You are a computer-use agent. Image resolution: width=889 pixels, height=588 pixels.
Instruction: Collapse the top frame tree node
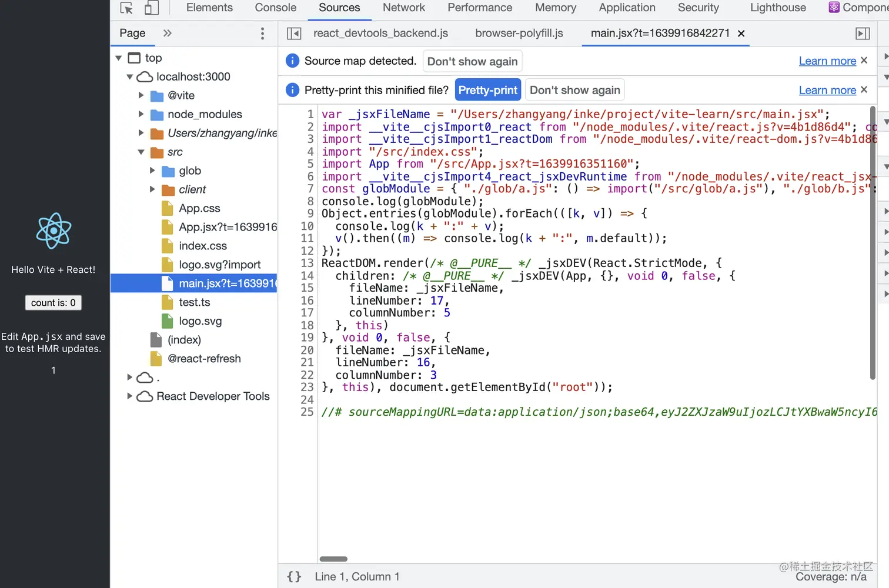pyautogui.click(x=119, y=58)
